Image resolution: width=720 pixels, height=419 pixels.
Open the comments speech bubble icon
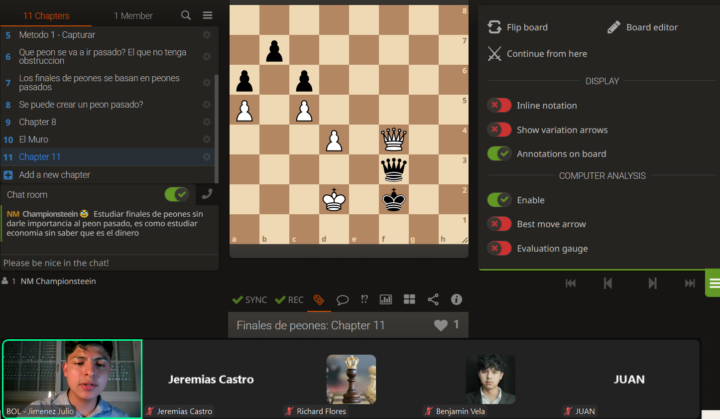(x=342, y=300)
